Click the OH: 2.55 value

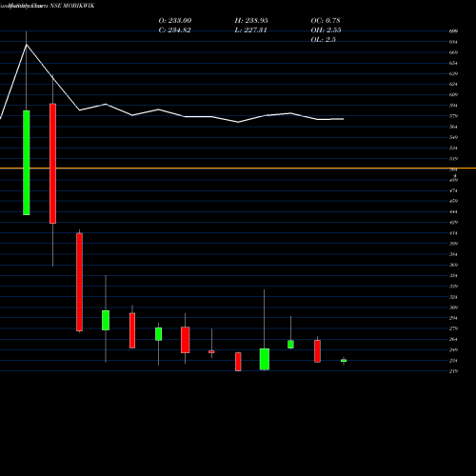click(x=326, y=30)
